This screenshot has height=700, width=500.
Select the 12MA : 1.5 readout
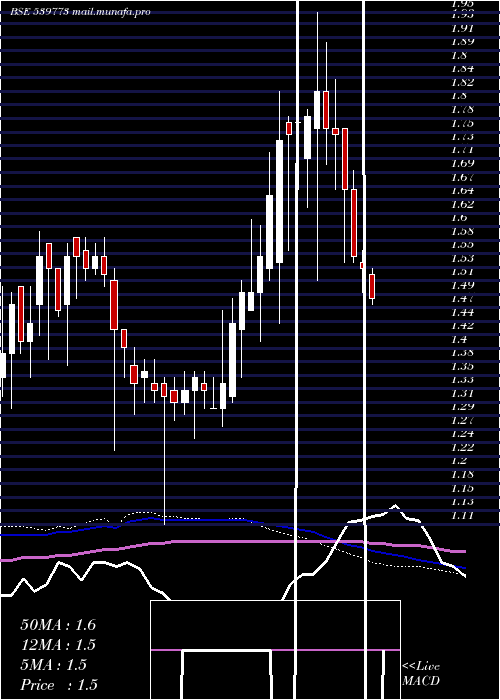click(x=58, y=645)
